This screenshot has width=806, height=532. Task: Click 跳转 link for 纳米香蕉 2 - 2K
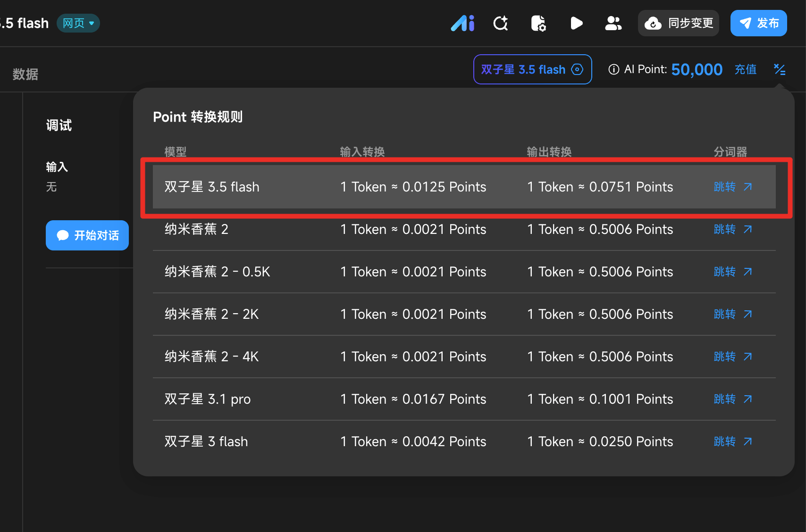tap(733, 314)
